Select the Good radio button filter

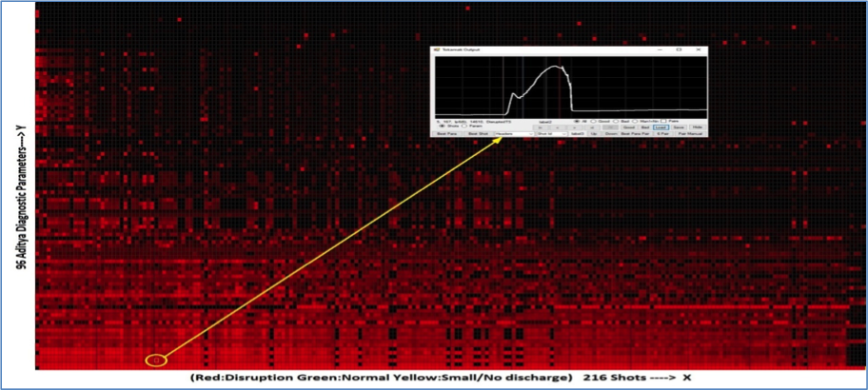(x=594, y=121)
